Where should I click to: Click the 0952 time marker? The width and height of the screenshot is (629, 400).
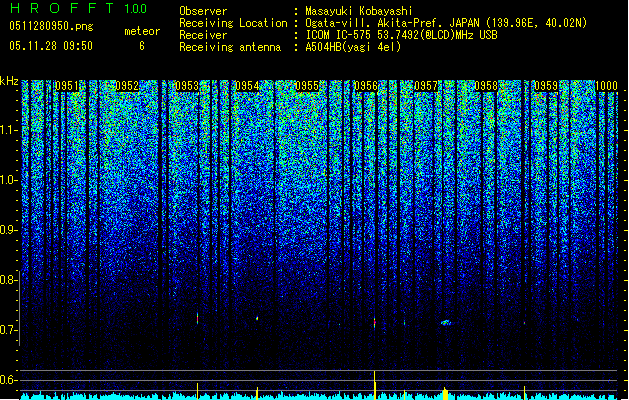click(127, 86)
